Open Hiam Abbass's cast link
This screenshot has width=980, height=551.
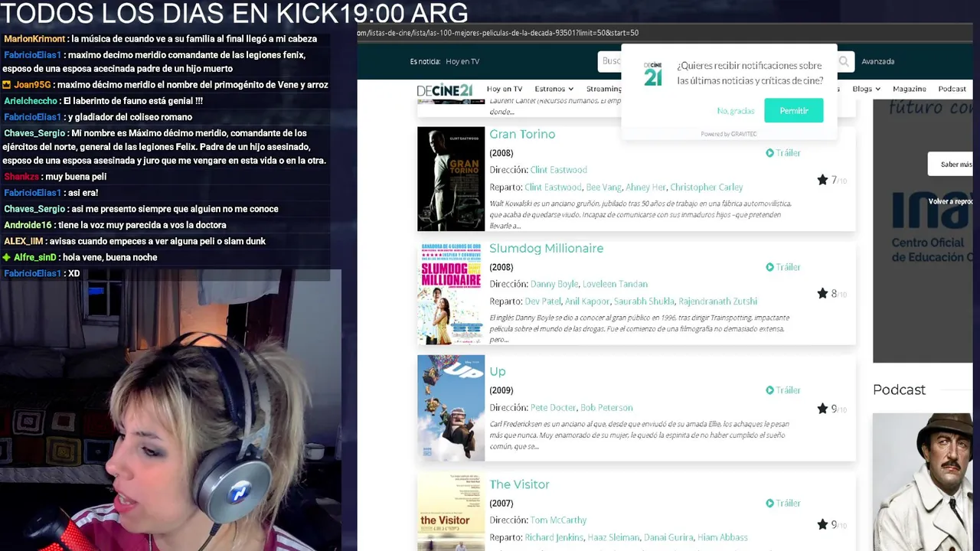(x=722, y=538)
